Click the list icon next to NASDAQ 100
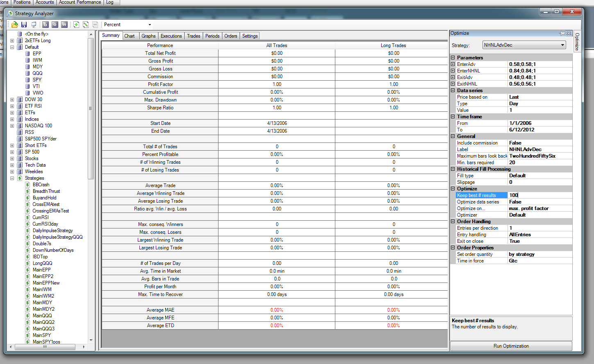 click(20, 126)
